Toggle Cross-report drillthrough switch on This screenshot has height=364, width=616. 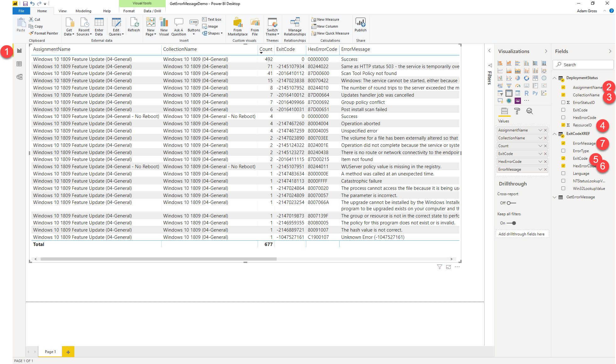[x=511, y=203]
